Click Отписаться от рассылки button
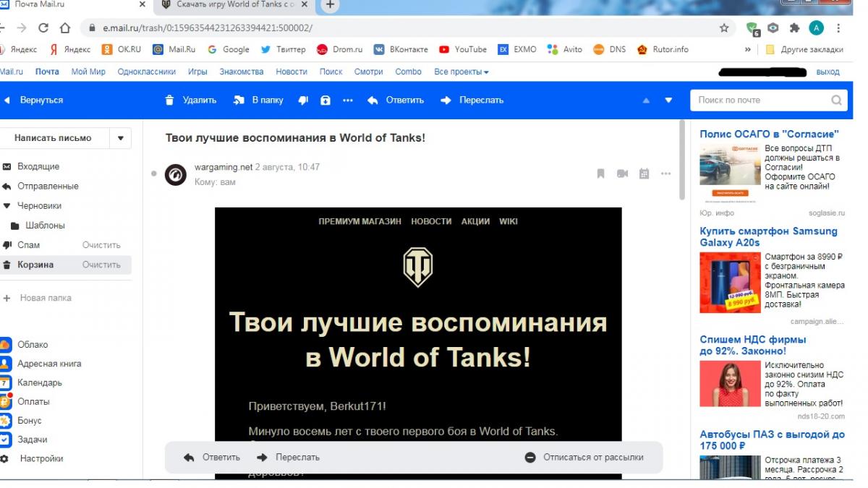This screenshot has width=868, height=488. tap(584, 457)
